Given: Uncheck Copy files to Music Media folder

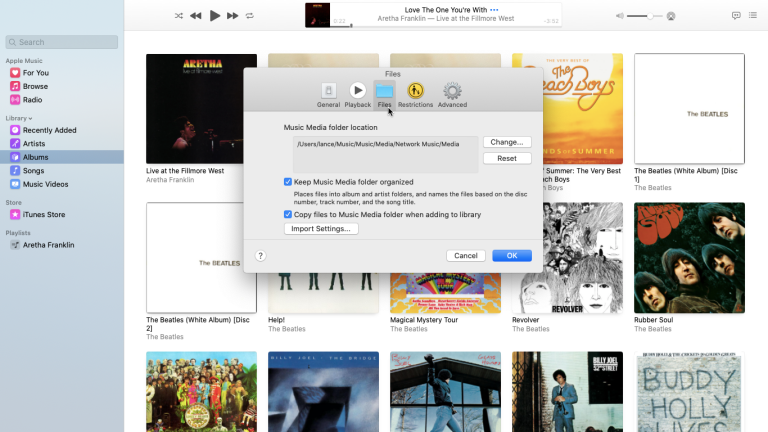Looking at the screenshot, I should (x=288, y=215).
